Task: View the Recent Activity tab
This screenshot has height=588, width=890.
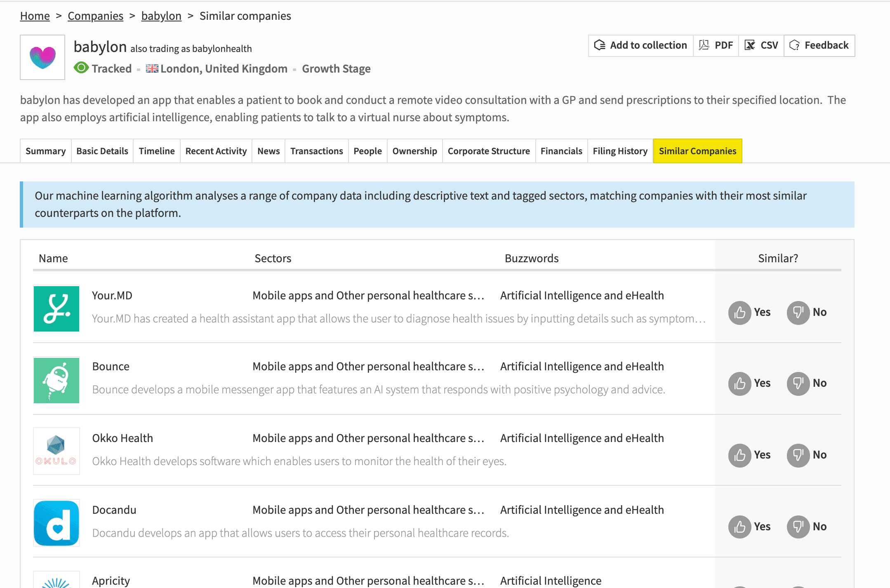Action: click(216, 151)
